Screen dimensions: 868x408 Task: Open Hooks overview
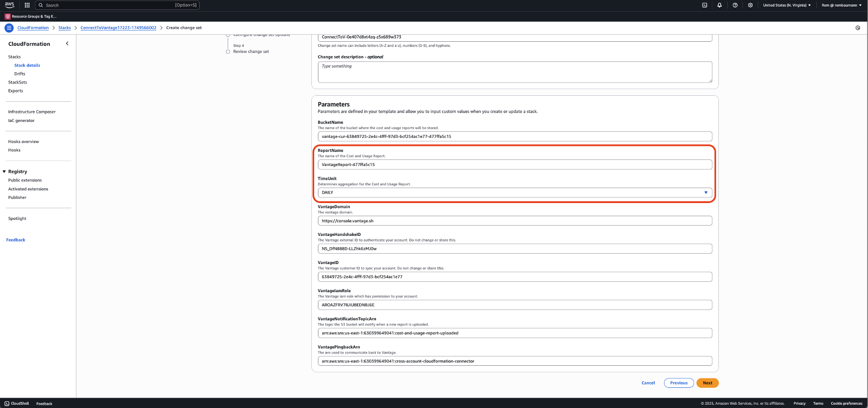[x=23, y=142]
